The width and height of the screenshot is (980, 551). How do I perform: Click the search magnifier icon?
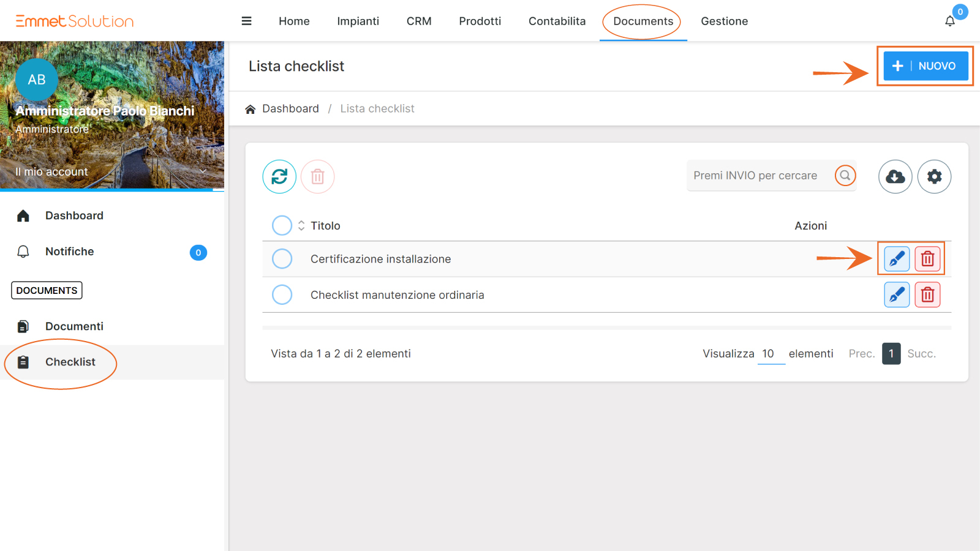point(845,176)
